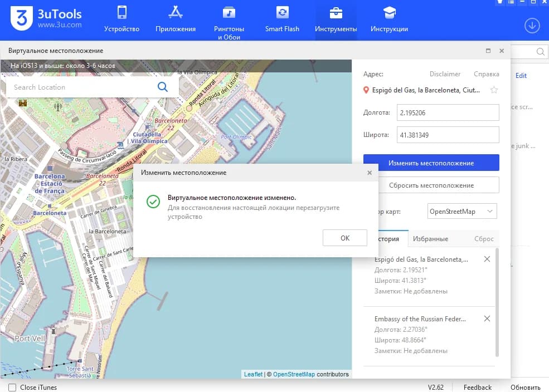This screenshot has width=549, height=392.
Task: Open the Инструкции tutorials section
Action: pos(389,20)
